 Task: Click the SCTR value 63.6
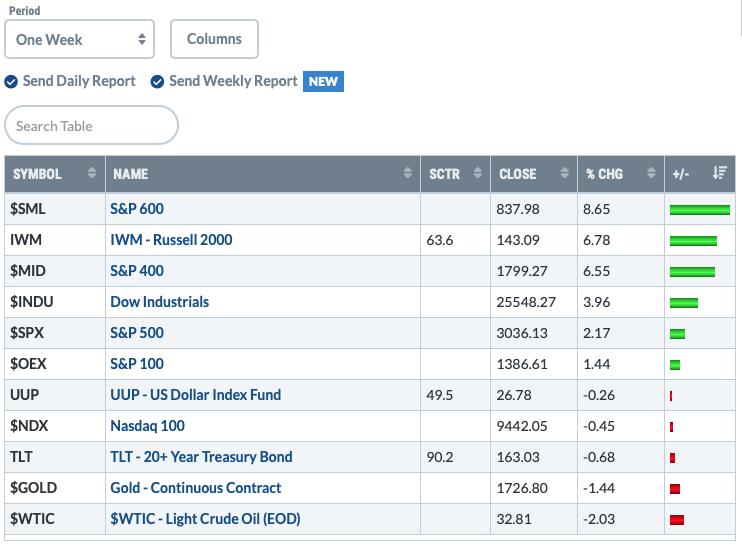[440, 240]
